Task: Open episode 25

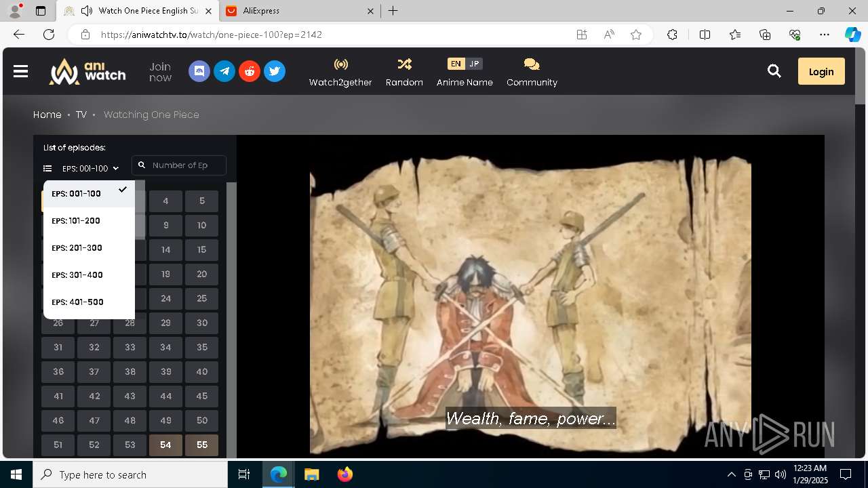Action: click(202, 299)
